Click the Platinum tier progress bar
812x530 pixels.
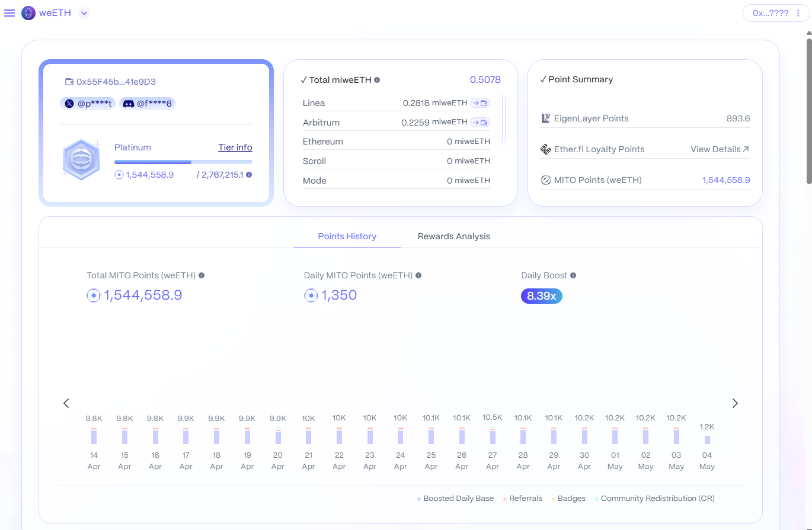183,162
